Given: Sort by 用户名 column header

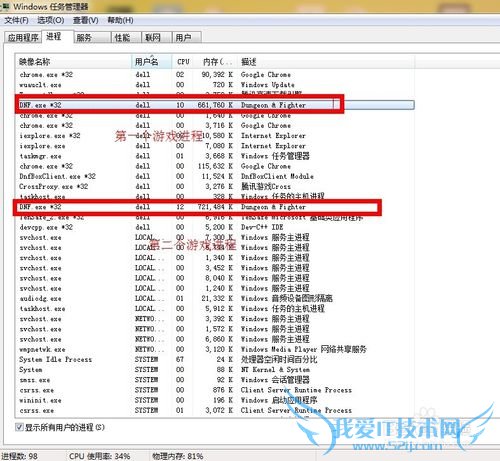Looking at the screenshot, I should click(152, 62).
